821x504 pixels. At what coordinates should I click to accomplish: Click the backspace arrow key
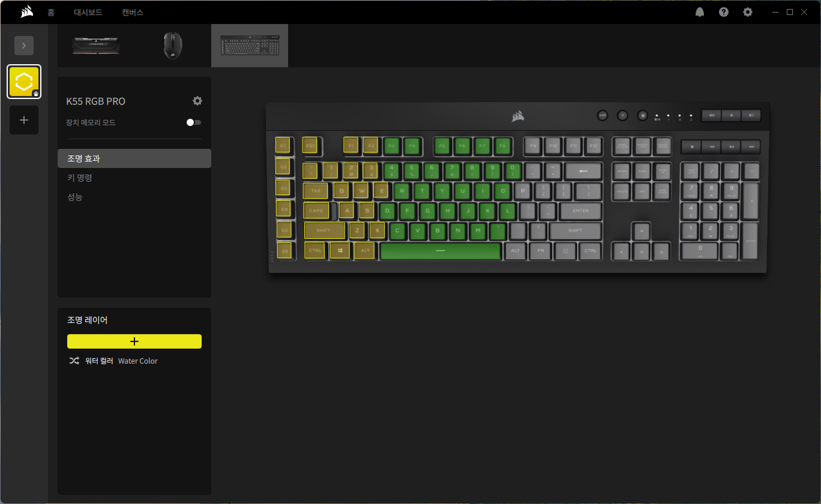point(582,171)
